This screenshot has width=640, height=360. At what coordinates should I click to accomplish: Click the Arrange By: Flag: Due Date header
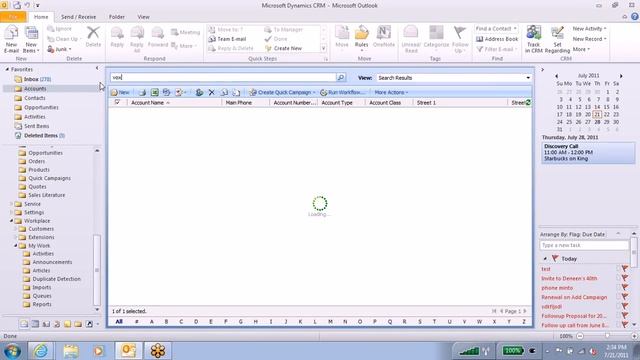tap(573, 234)
